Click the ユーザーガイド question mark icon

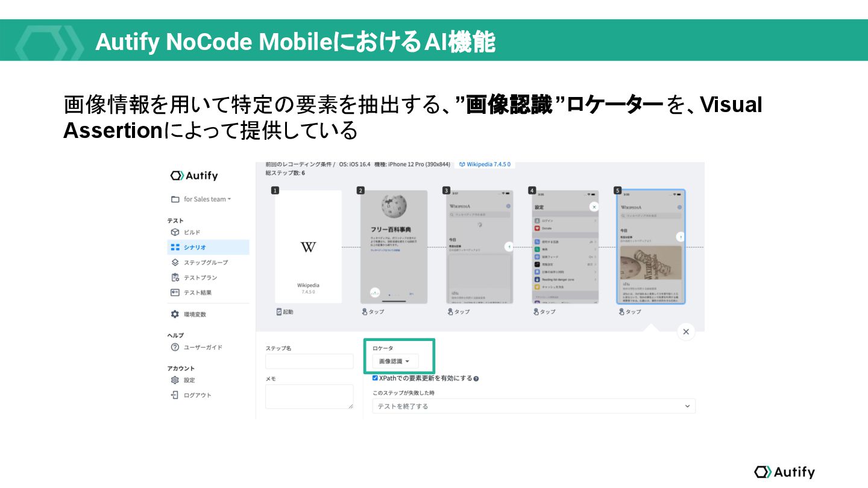[x=175, y=347]
